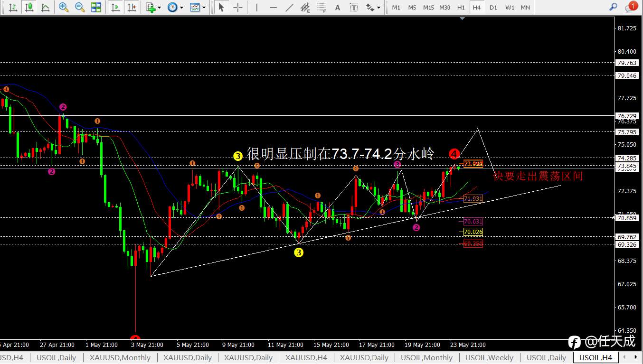Select the arrows symbols tool
The image size is (643, 364).
click(x=370, y=7)
